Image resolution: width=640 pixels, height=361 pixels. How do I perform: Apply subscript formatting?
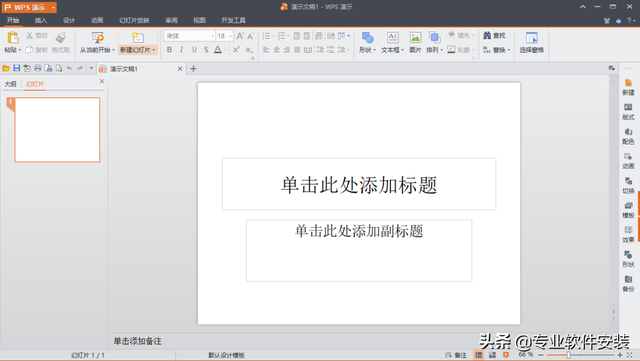pos(249,50)
